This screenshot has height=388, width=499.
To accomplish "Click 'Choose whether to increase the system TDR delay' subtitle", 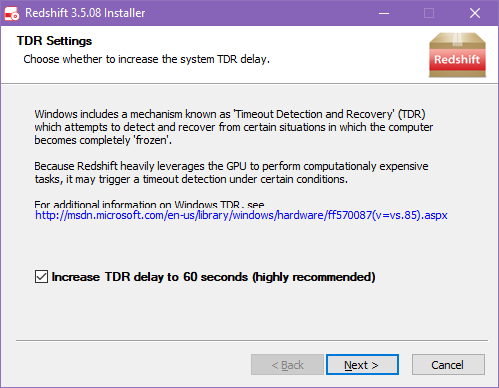I will point(146,59).
